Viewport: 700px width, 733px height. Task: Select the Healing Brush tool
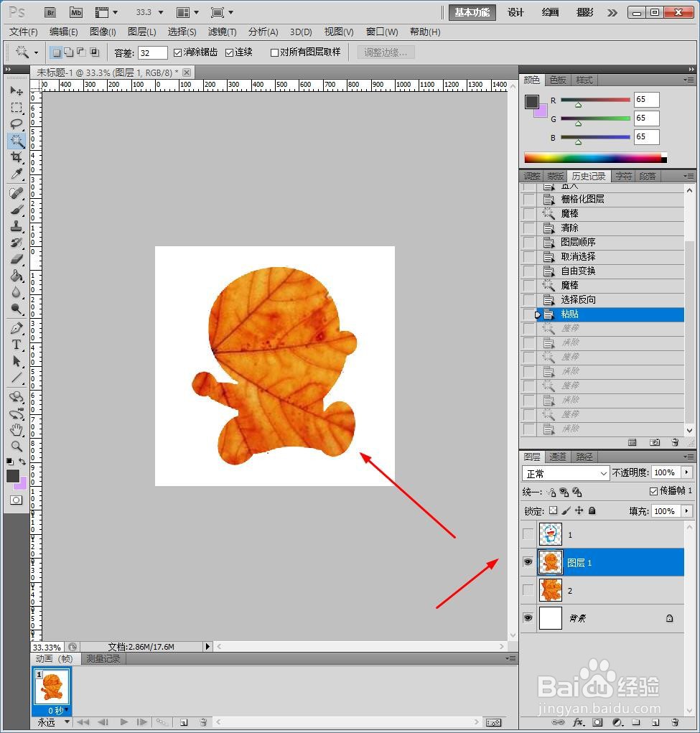pos(17,193)
